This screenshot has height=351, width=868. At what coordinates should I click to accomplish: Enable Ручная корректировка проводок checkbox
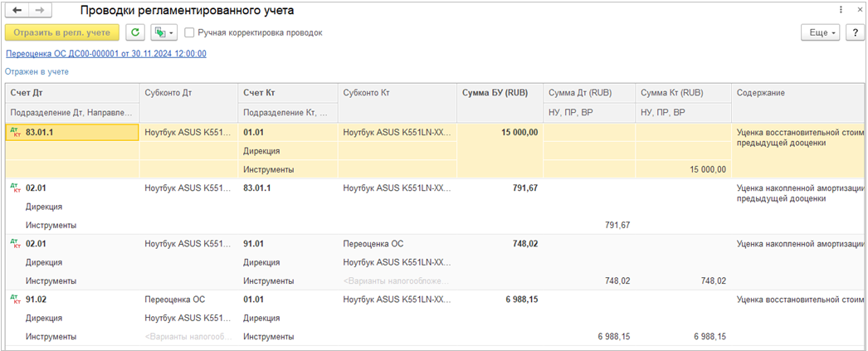(x=190, y=33)
